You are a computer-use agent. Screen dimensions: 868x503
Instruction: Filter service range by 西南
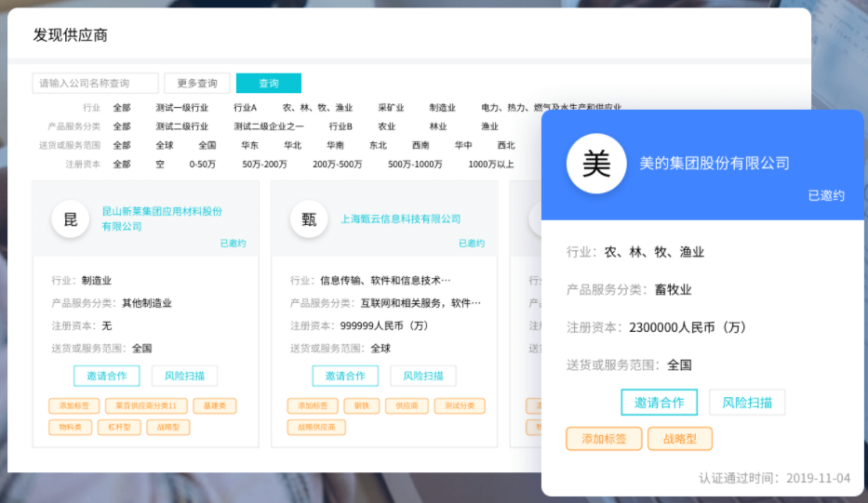(421, 145)
